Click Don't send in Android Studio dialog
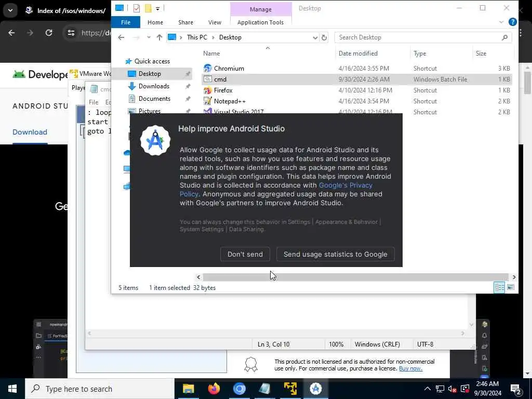Screen dimensions: 532x399 245,254
